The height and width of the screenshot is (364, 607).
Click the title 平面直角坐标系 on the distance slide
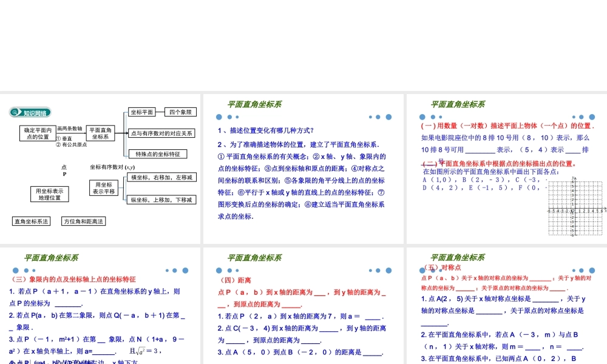click(255, 257)
